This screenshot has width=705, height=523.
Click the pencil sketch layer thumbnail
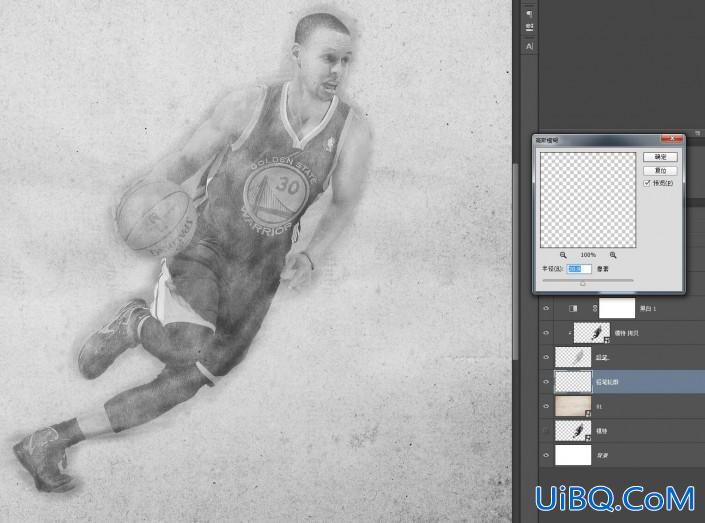(573, 358)
